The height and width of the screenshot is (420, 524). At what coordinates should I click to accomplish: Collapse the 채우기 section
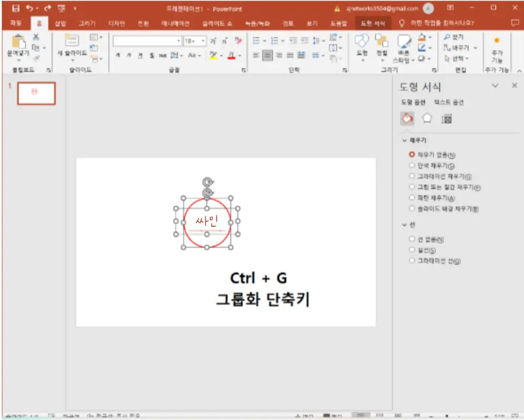tap(404, 141)
